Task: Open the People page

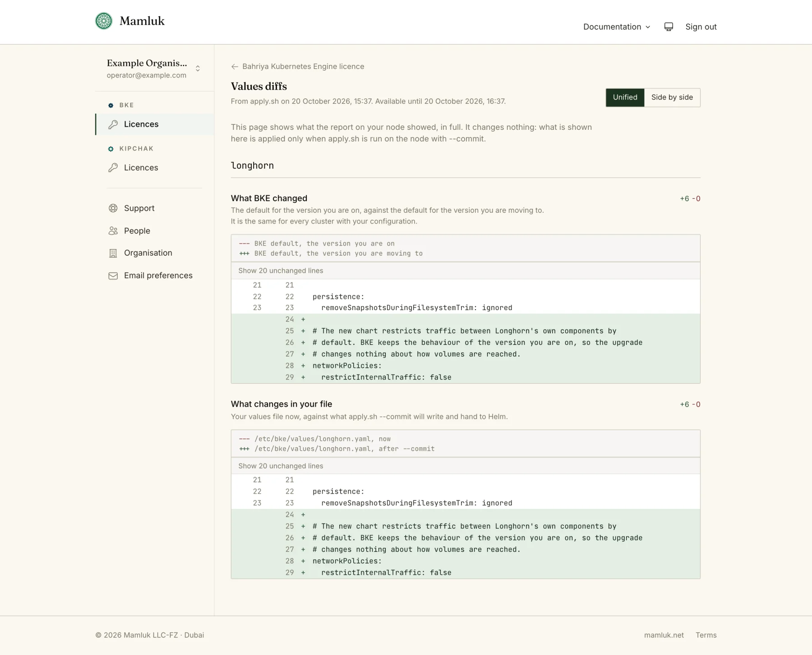Action: [137, 231]
